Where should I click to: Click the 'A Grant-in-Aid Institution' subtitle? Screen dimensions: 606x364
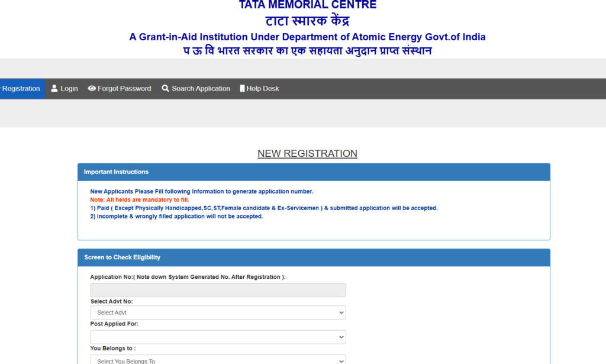[x=307, y=37]
